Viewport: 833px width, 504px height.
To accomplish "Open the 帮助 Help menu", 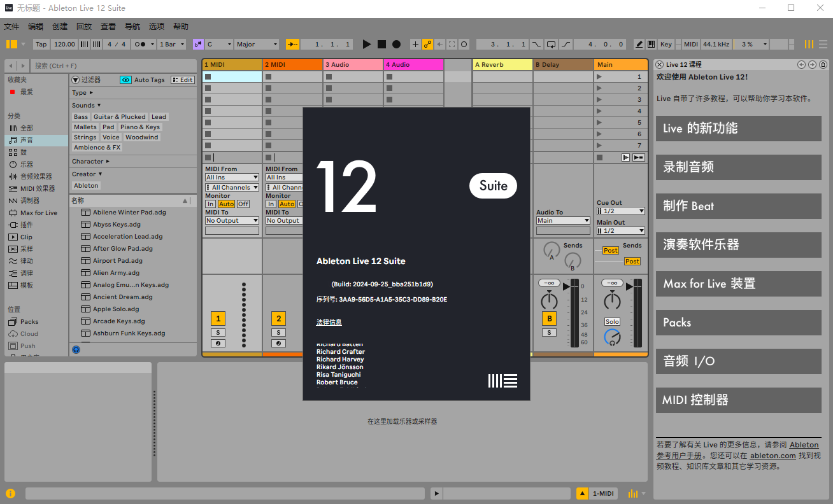I will 181,27.
